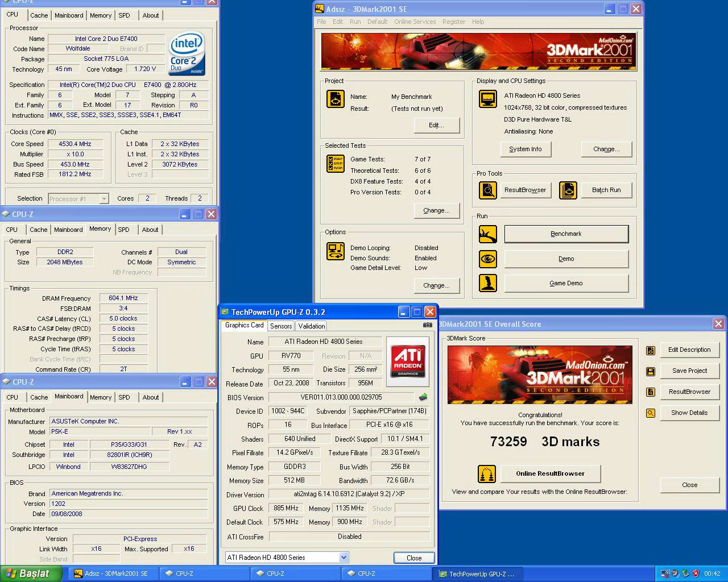
Task: Switch to 3DMark2001 SE taskbar button
Action: coord(113,573)
